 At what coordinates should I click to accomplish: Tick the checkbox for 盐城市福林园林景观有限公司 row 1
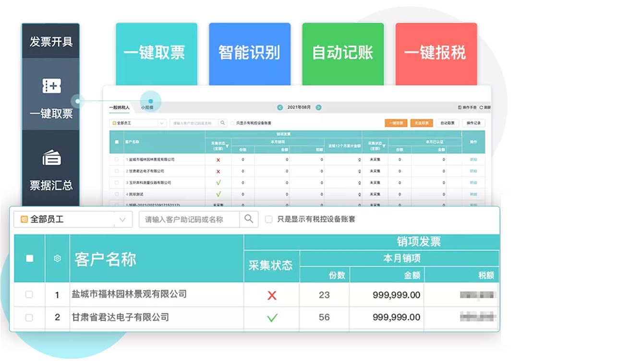[x=29, y=294]
